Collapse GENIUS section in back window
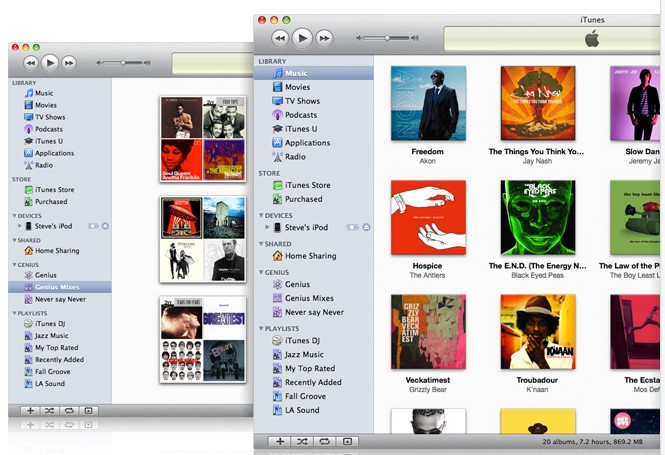 point(14,265)
